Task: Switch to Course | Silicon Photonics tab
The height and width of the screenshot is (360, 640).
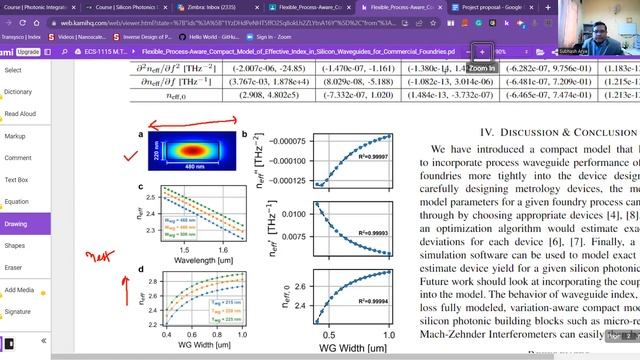Action: point(122,7)
